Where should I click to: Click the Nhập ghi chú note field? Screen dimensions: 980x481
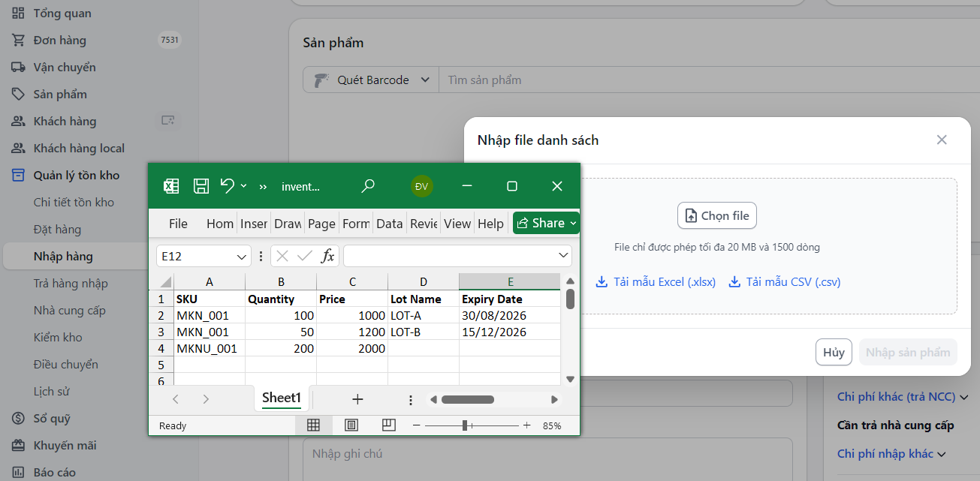(x=547, y=458)
